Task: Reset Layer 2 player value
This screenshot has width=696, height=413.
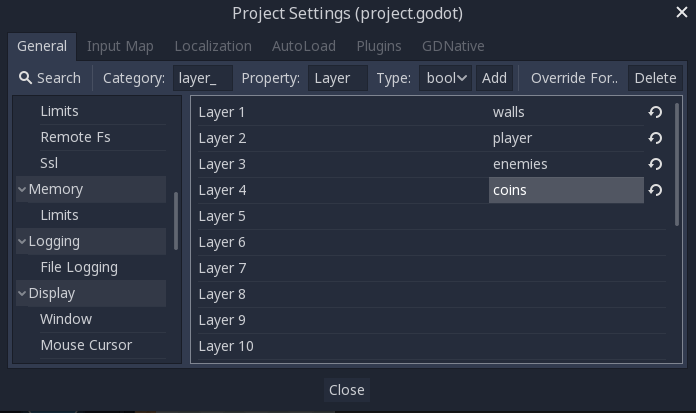Action: [x=655, y=138]
